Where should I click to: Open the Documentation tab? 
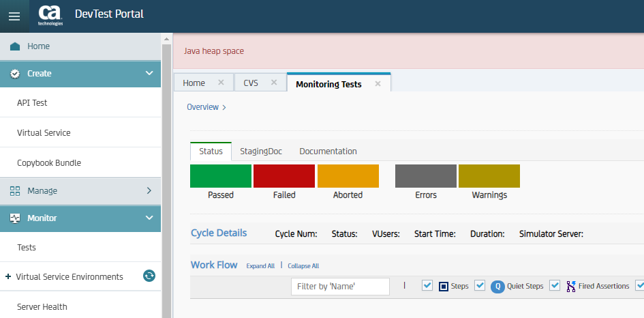(328, 151)
